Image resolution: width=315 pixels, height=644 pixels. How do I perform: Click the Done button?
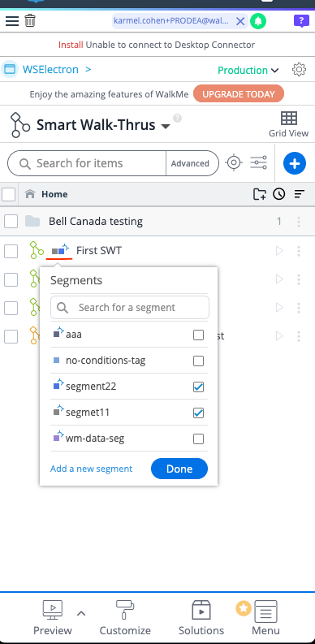[x=179, y=469]
